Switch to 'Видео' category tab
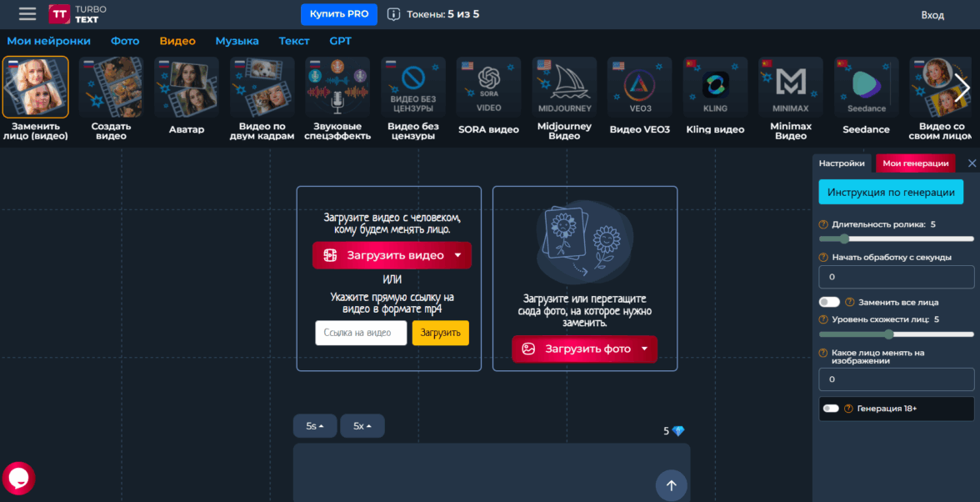Image resolution: width=980 pixels, height=502 pixels. (x=177, y=41)
